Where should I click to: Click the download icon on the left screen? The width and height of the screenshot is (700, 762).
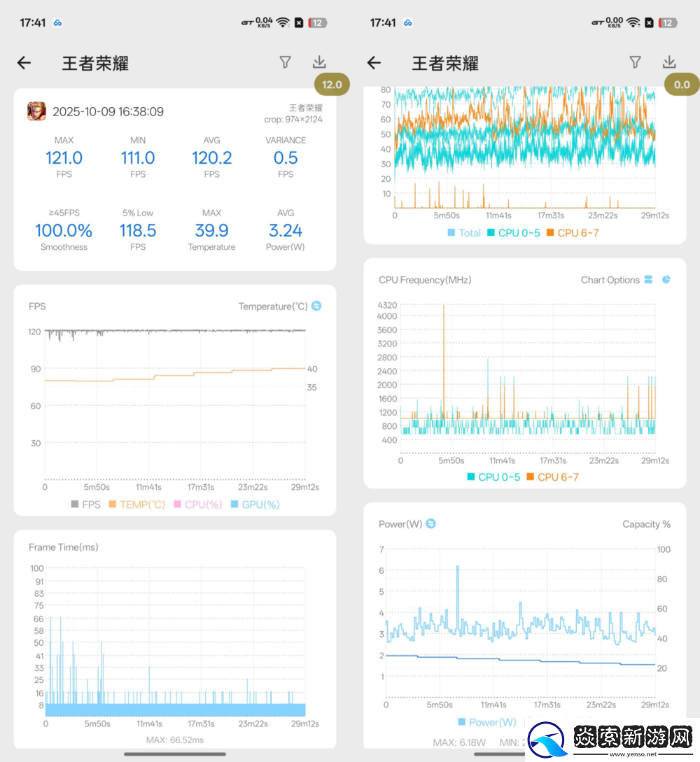pos(318,62)
